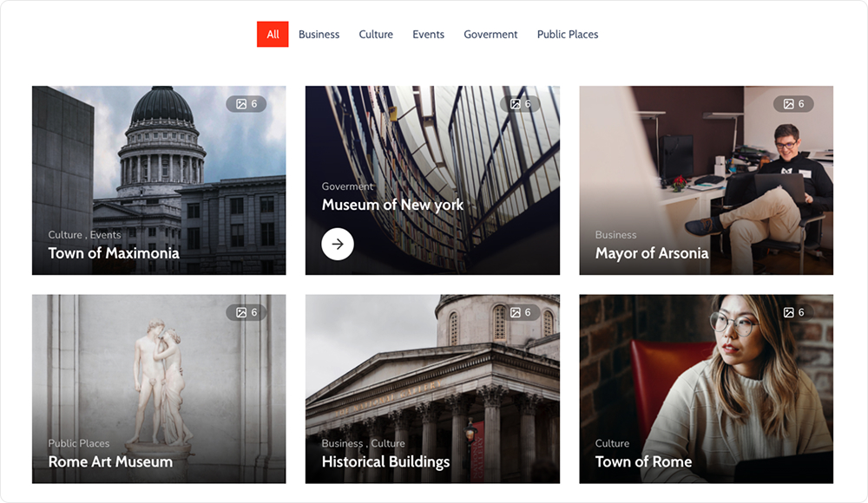Open the Mayor of Arsonia title
Image resolution: width=868 pixels, height=503 pixels.
[x=652, y=253]
